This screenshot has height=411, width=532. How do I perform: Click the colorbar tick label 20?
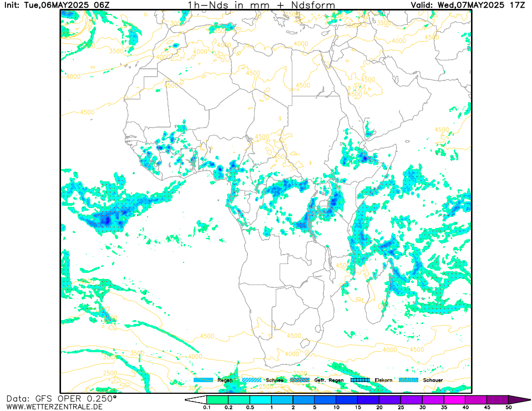379,407
